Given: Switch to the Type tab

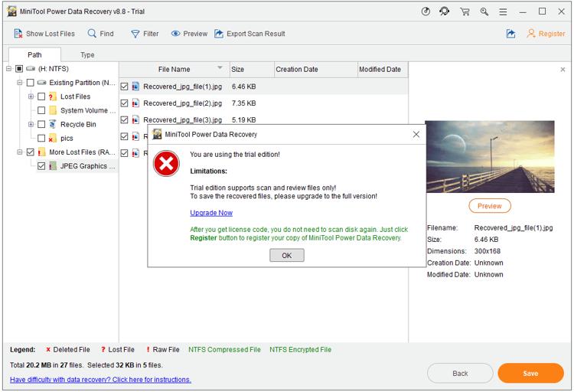Looking at the screenshot, I should 87,54.
